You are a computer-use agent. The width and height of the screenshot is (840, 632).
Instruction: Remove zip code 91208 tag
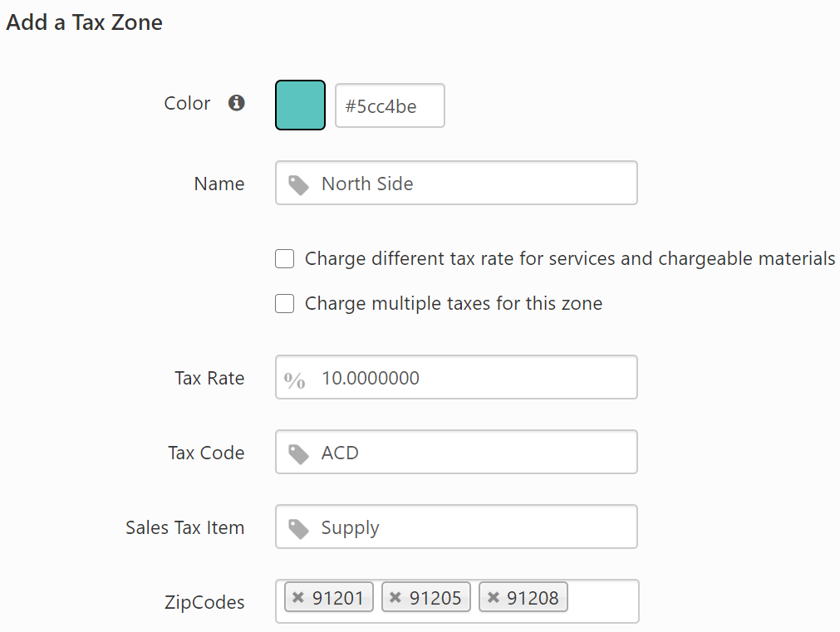pos(494,598)
